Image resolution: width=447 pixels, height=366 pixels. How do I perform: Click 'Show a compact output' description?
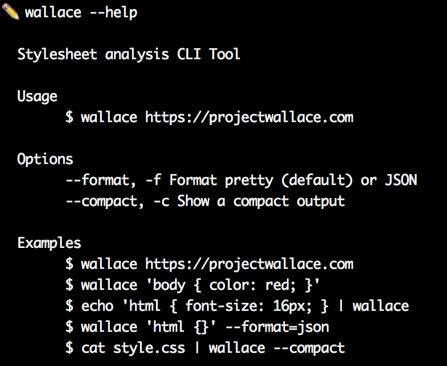pyautogui.click(x=261, y=201)
